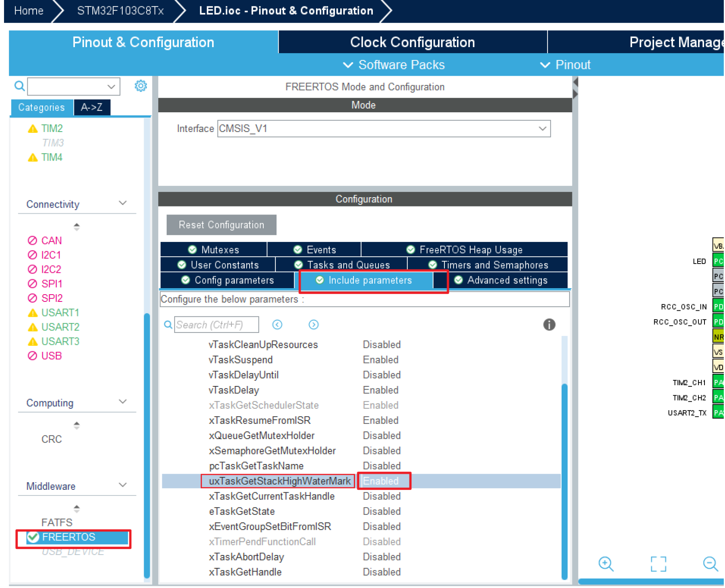725x588 pixels.
Task: Click the green PD pin for RCC_OSC_IN
Action: pos(718,307)
